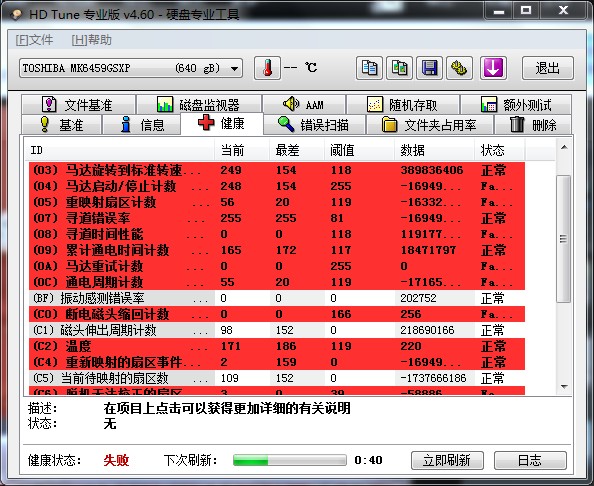The image size is (594, 486).
Task: Copy info to clipboard icon
Action: point(369,68)
